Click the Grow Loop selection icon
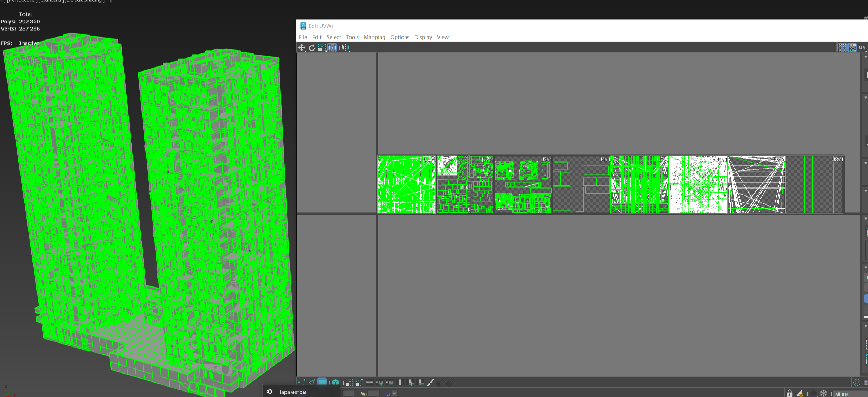 tap(380, 382)
